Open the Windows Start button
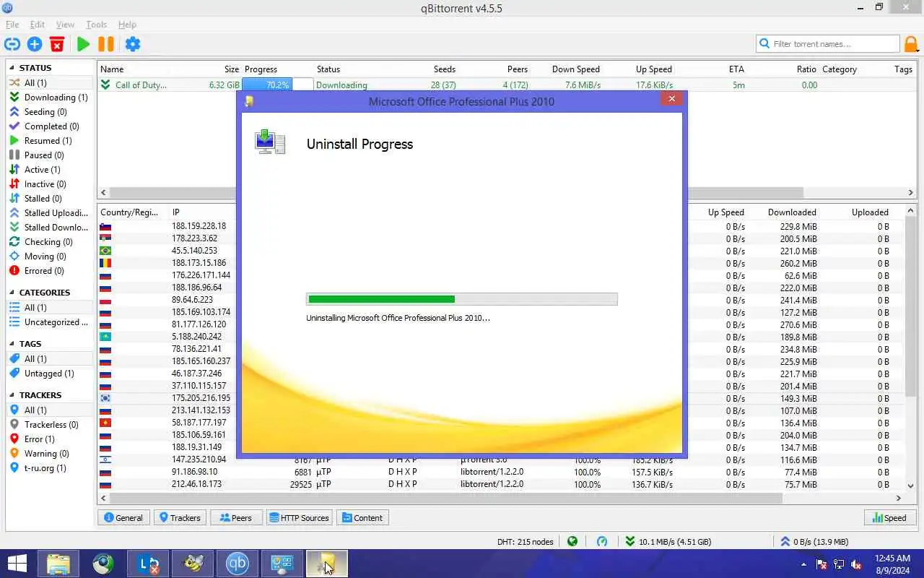Image resolution: width=924 pixels, height=578 pixels. click(x=17, y=564)
